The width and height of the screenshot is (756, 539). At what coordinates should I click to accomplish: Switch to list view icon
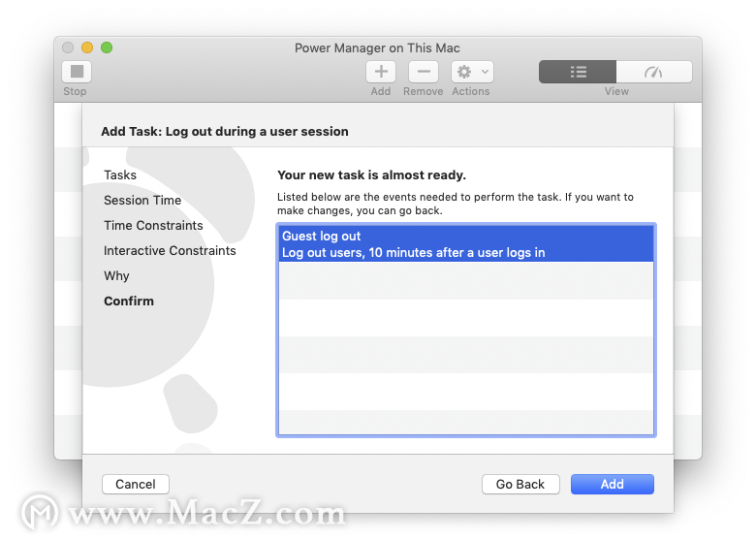(x=578, y=72)
